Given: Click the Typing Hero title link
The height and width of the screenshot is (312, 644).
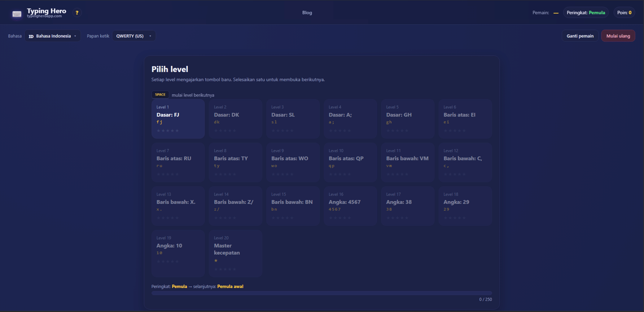Looking at the screenshot, I should pos(46,11).
